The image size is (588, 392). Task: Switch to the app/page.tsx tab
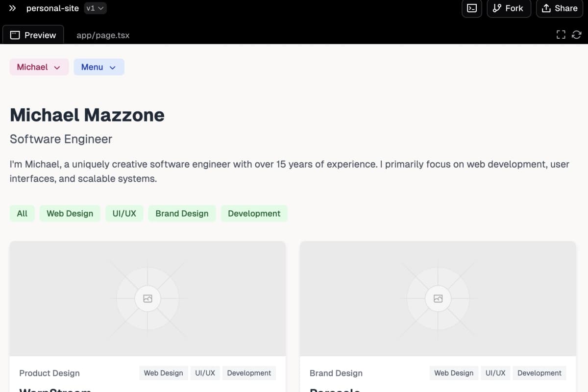103,35
